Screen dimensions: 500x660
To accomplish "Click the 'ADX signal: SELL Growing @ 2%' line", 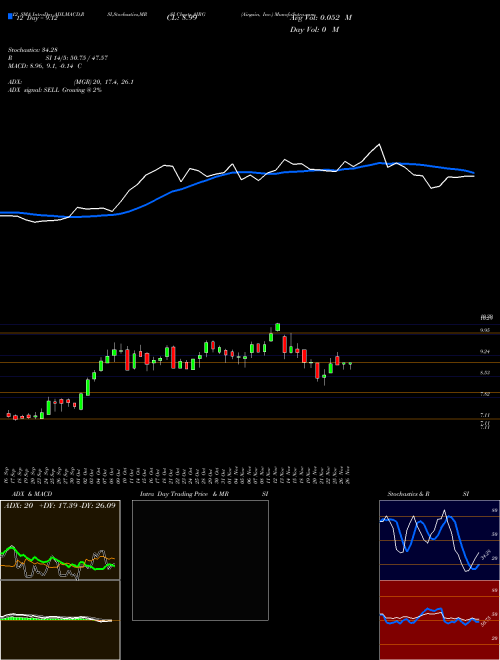I will [x=55, y=90].
